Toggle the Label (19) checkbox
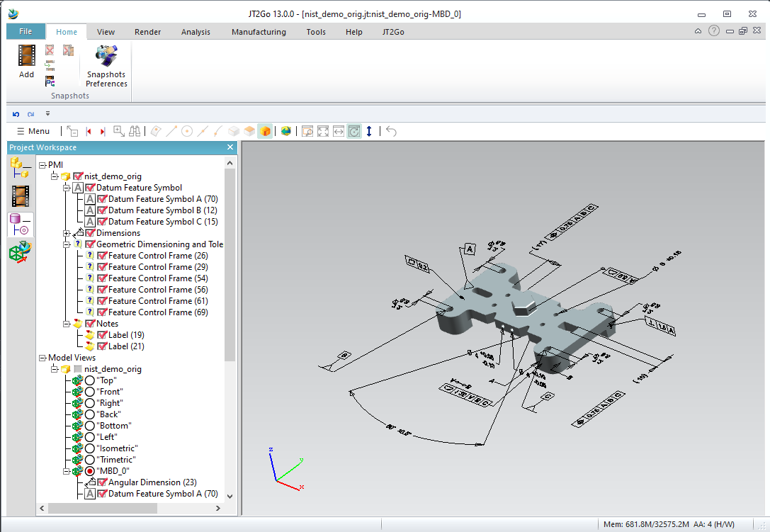Viewport: 770px width, 532px height. click(103, 335)
